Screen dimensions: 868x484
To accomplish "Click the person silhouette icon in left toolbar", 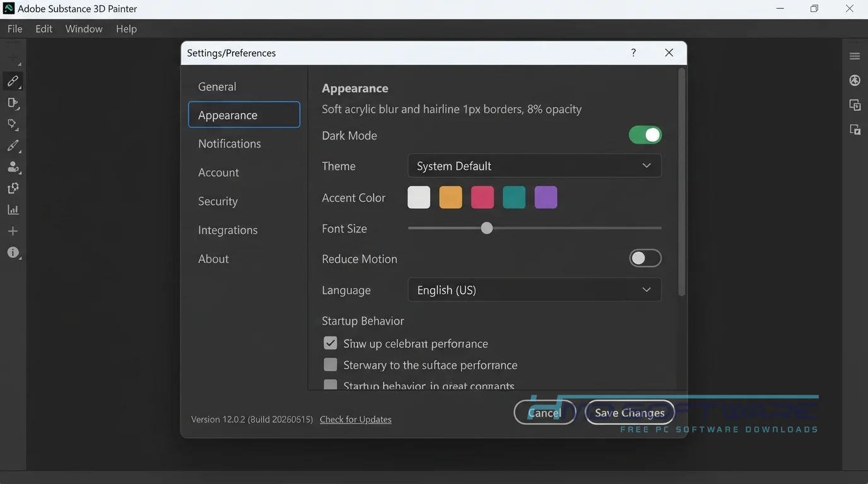I will (13, 167).
